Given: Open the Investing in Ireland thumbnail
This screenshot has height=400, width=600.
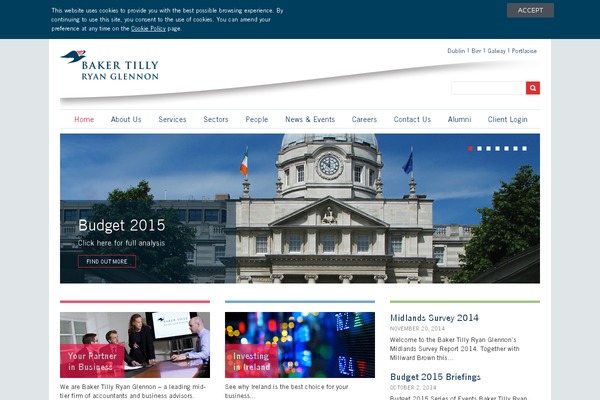Looking at the screenshot, I should coord(300,345).
